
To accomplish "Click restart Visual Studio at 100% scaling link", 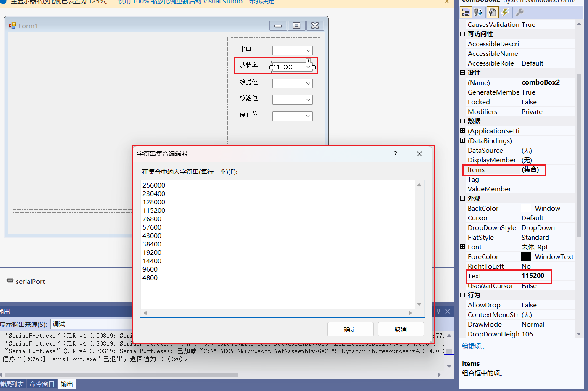I will click(180, 2).
